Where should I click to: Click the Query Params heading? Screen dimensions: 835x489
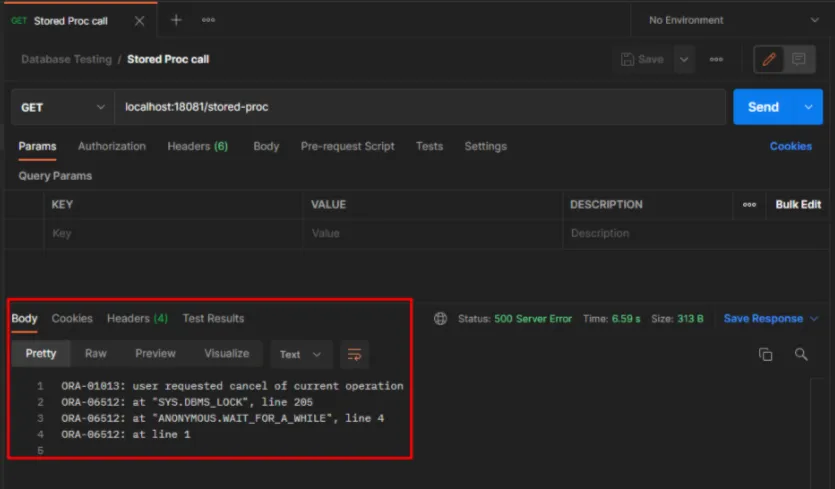click(x=55, y=176)
